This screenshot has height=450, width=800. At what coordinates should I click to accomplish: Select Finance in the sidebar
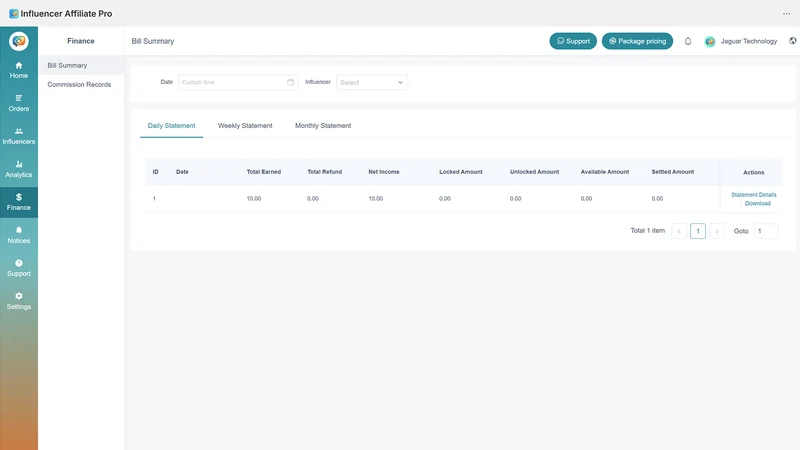click(18, 202)
